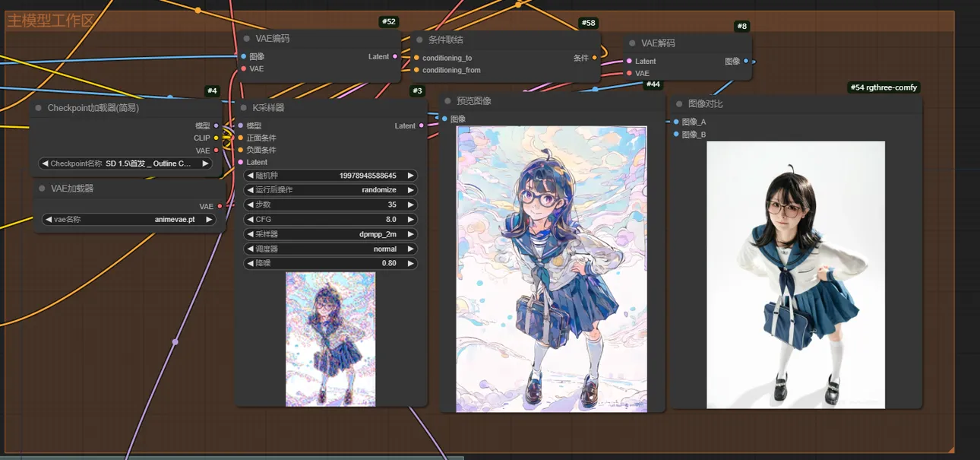Click the noisy preview thumbnail in K采样器

[x=330, y=339]
